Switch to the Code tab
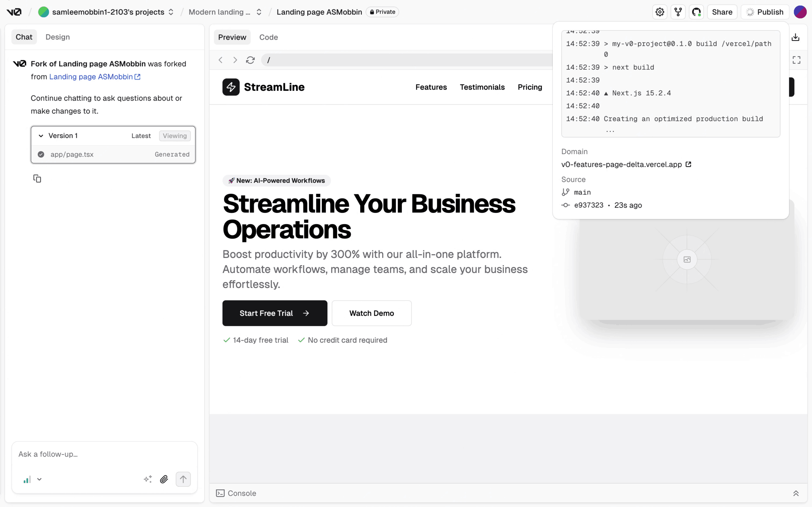 pos(269,37)
